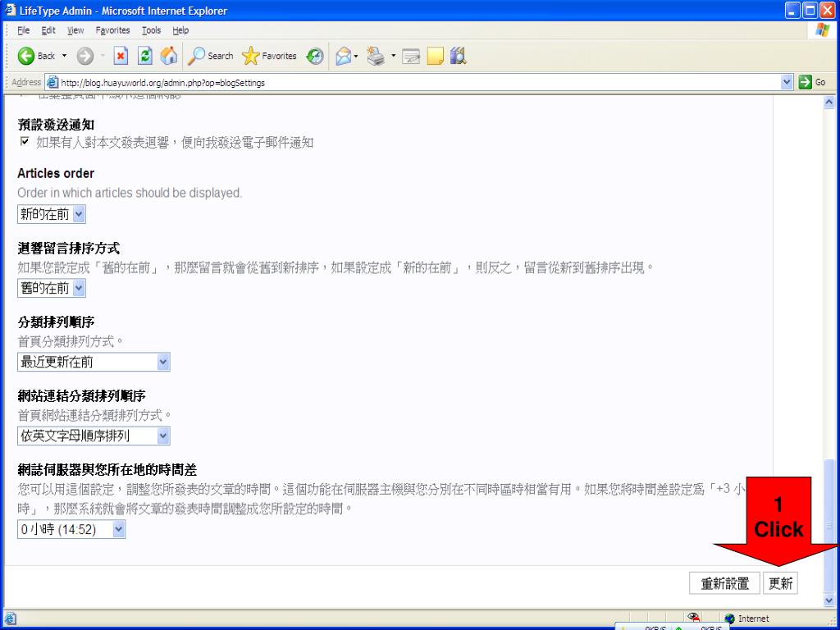Click the Internet zone globe icon

tap(729, 619)
